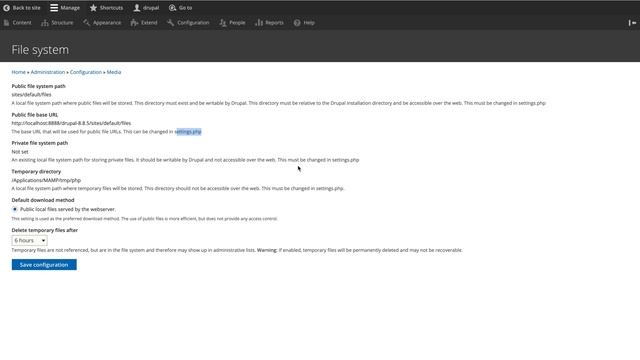Click the People icon in toolbar
Screen dimensions: 640x360
point(222,23)
